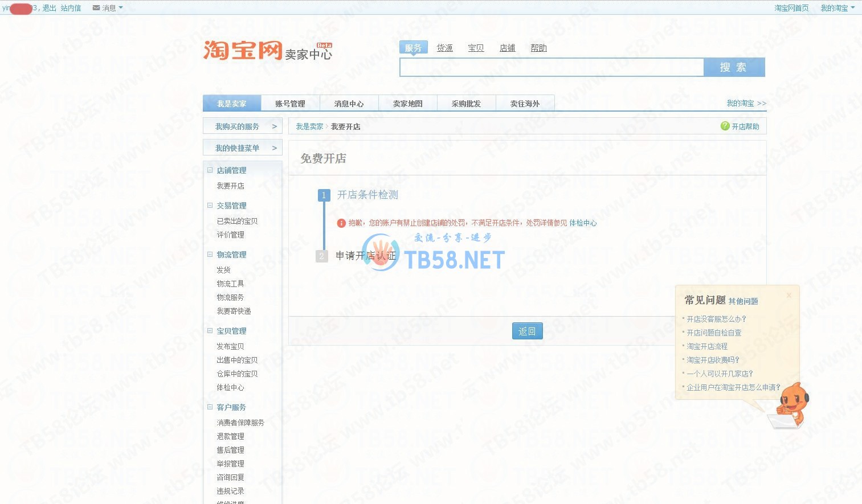This screenshot has width=862, height=504.
Task: Click the 我的淘宝 >> link
Action: pyautogui.click(x=746, y=103)
